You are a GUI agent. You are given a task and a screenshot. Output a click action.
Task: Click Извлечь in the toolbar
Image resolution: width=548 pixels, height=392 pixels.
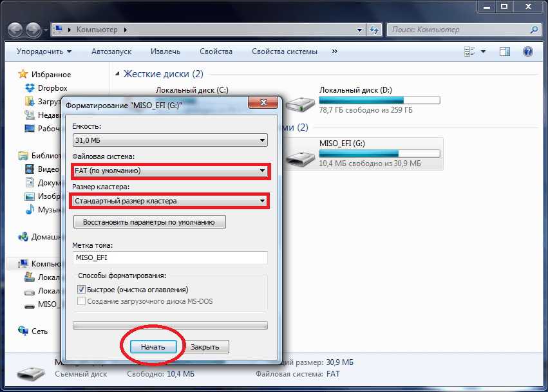click(x=165, y=51)
